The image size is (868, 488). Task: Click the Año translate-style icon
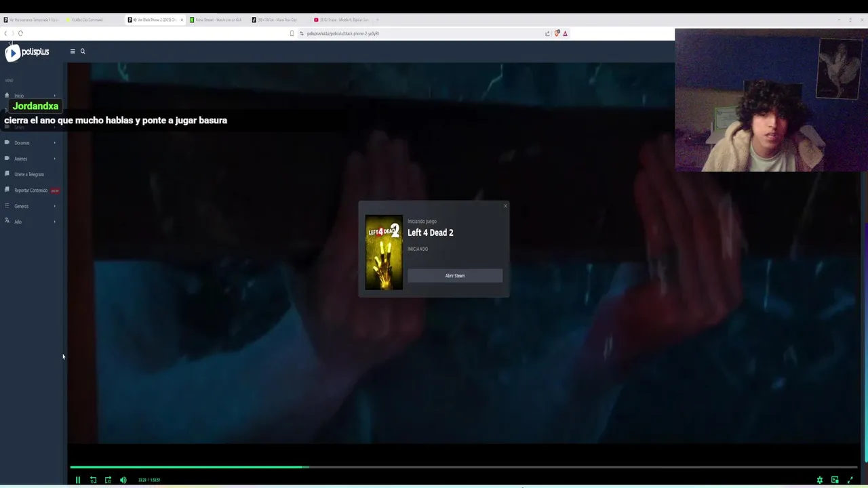(7, 221)
